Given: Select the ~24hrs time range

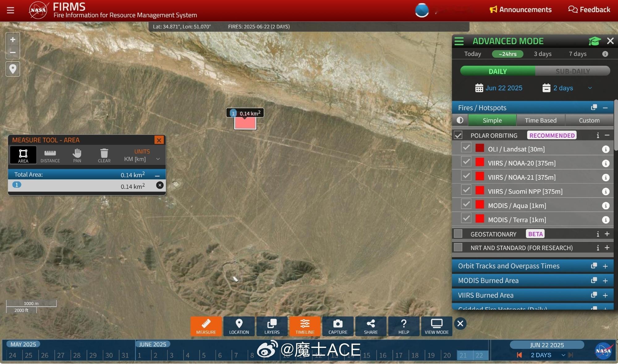Looking at the screenshot, I should tap(507, 54).
